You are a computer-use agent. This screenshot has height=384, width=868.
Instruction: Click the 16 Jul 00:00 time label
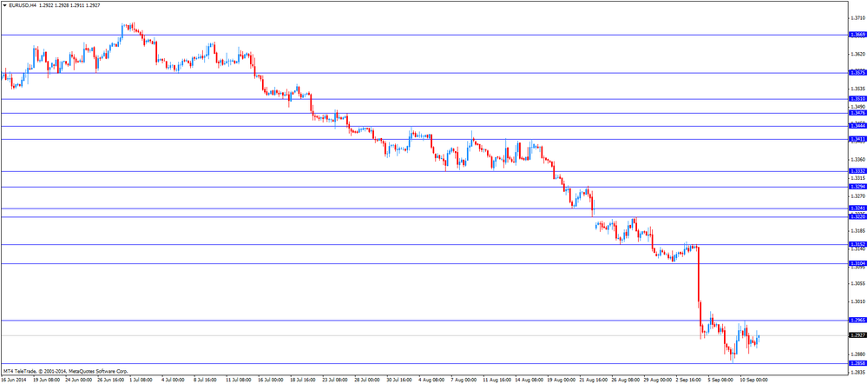point(271,381)
